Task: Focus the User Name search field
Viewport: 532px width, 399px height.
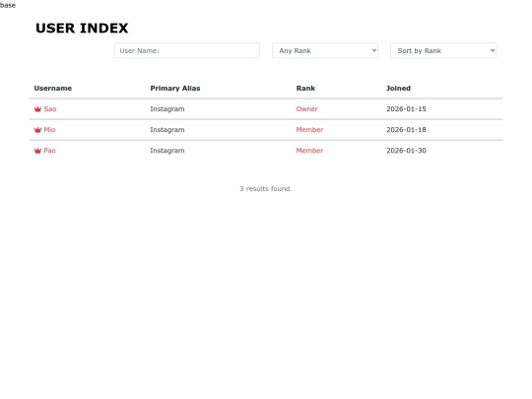Action: point(187,50)
